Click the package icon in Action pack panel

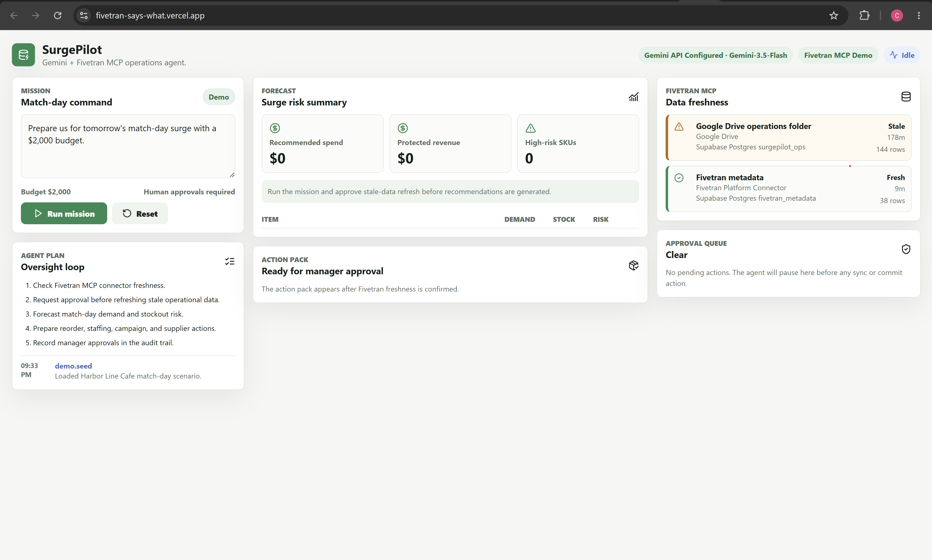[633, 265]
